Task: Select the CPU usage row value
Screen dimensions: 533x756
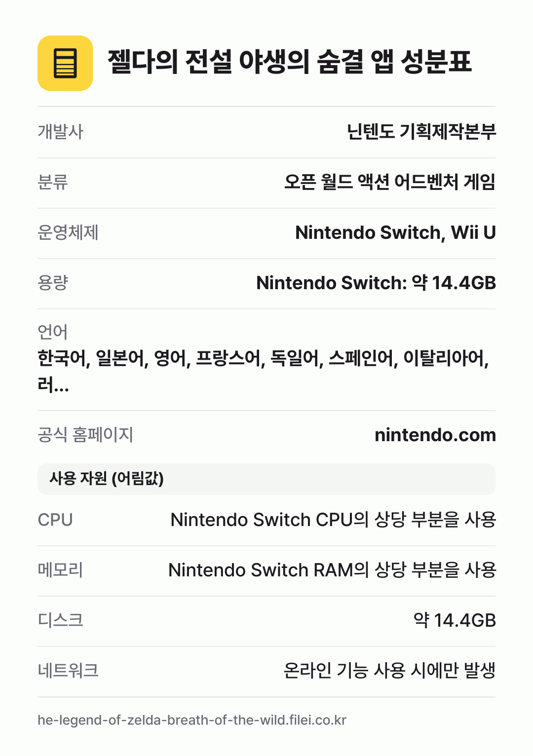Action: click(x=333, y=520)
